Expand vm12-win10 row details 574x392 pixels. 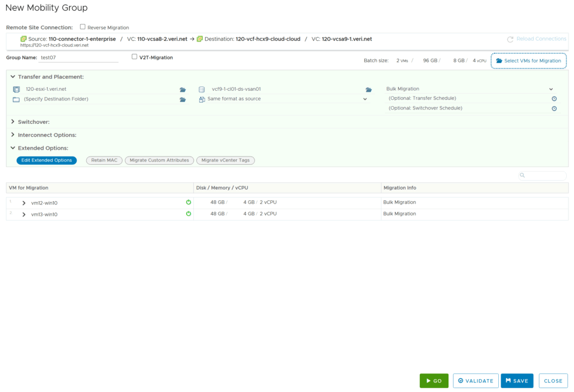[x=24, y=203]
